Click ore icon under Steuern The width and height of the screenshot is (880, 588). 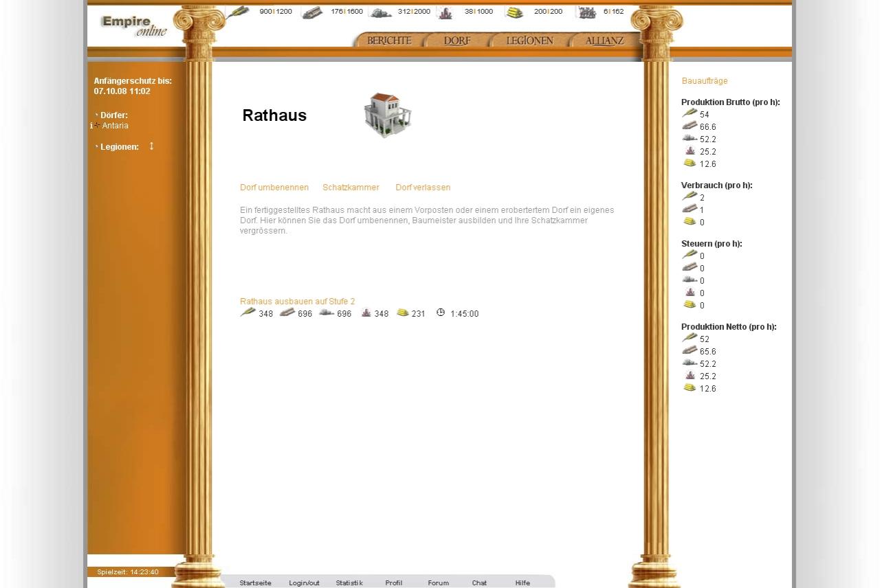point(690,292)
